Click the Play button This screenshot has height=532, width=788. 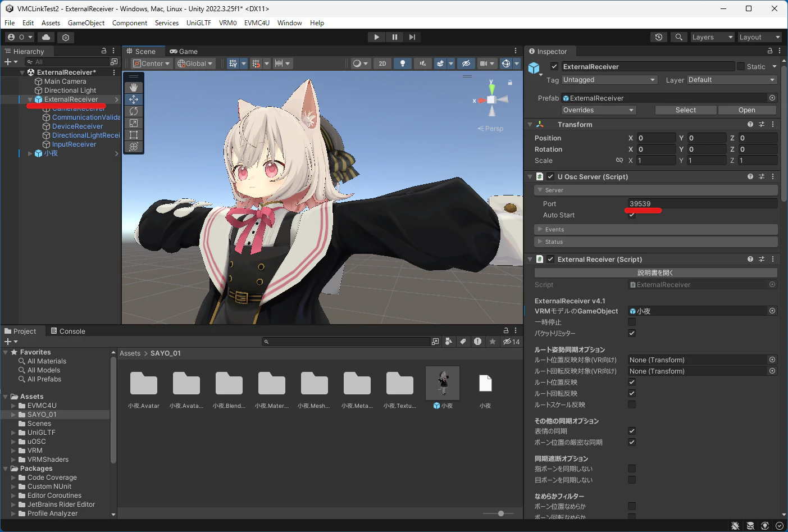click(376, 37)
